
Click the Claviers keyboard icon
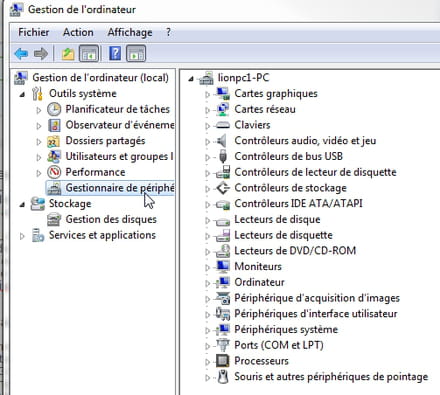[x=223, y=125]
